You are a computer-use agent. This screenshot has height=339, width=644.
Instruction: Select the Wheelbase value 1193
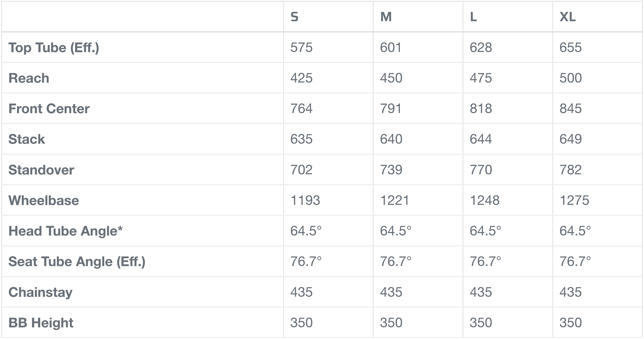click(x=305, y=200)
